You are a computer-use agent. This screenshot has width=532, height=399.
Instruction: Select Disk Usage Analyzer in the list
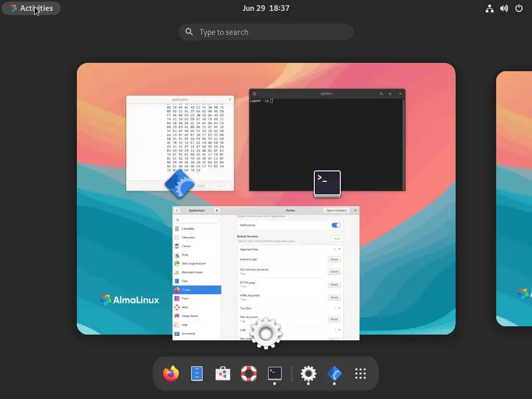[x=197, y=263]
